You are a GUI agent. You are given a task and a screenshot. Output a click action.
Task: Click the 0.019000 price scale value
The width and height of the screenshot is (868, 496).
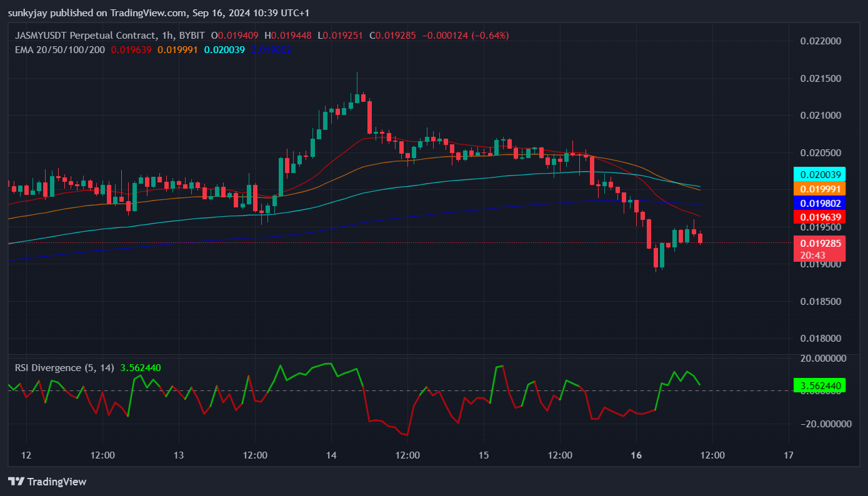point(821,264)
